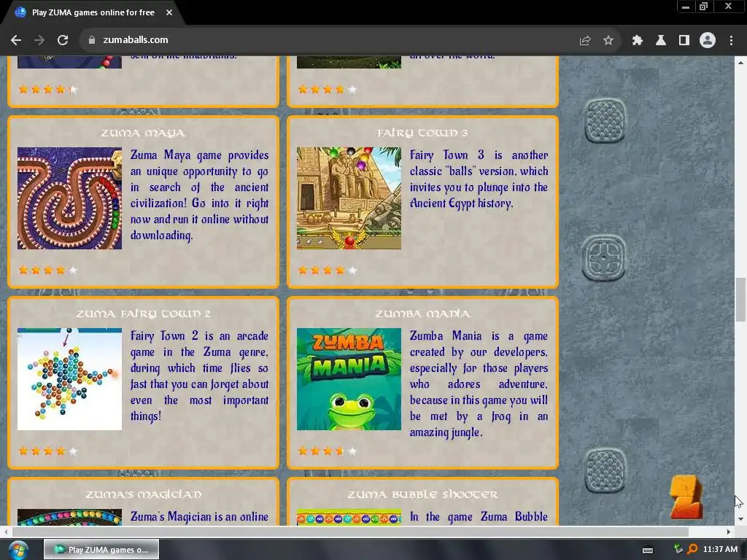Click the orange magnifier tray icon
The width and height of the screenshot is (747, 560).
coord(692,550)
